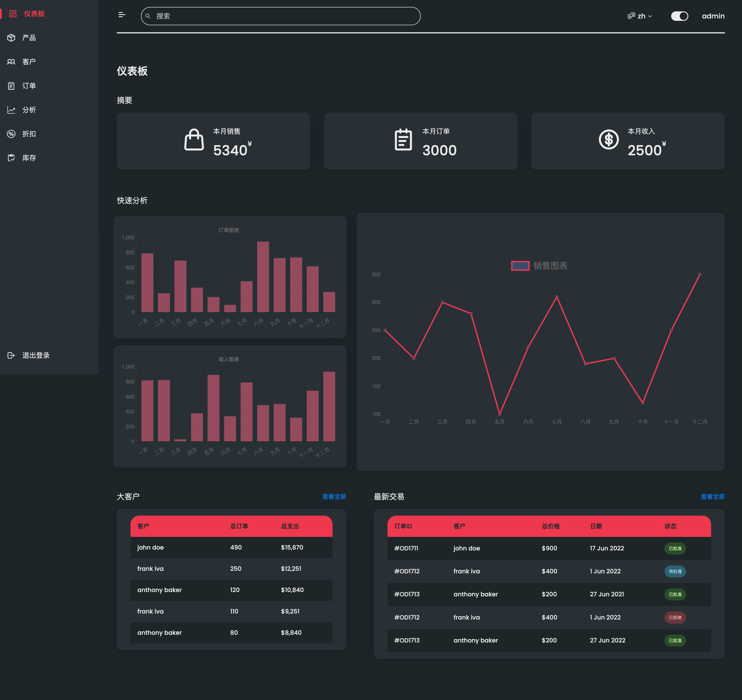
Task: Click the shopping bag icon in sales card
Action: 194,139
